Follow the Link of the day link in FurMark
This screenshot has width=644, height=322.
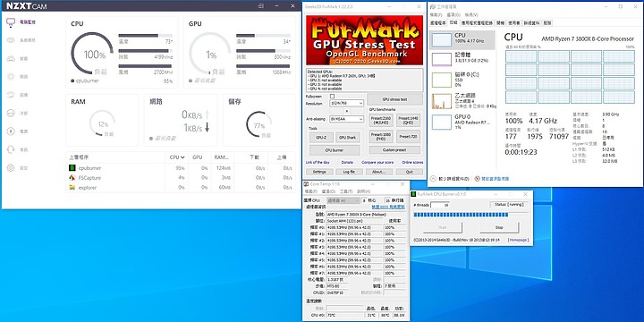(318, 163)
